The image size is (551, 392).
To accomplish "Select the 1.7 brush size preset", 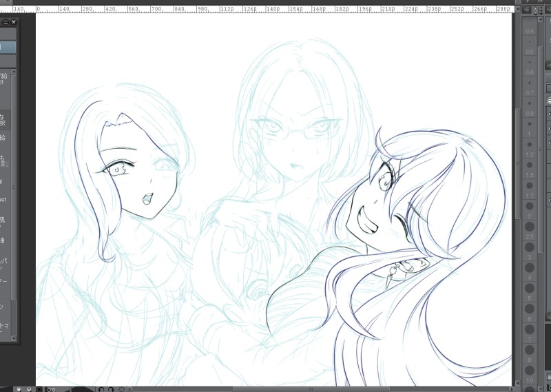I will [530, 191].
